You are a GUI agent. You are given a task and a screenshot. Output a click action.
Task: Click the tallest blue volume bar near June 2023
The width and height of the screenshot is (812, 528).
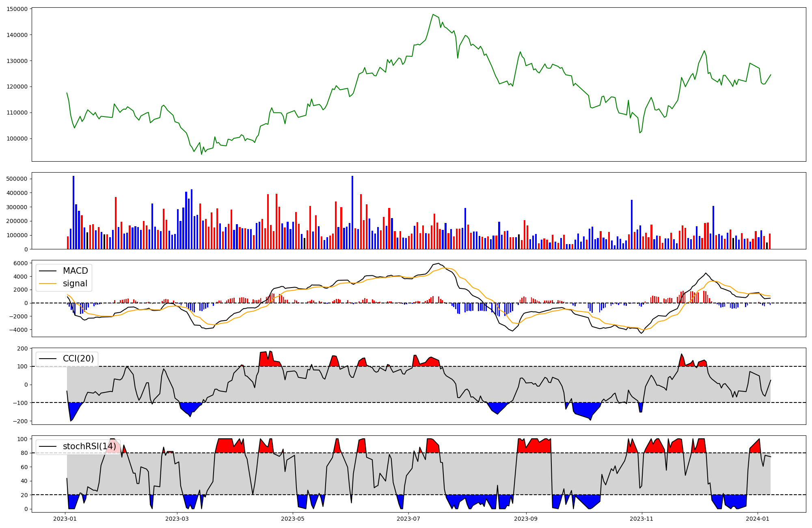352,212
